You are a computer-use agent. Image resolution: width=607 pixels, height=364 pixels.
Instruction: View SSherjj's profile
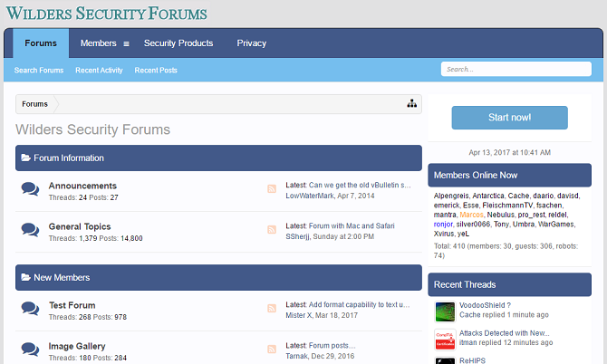297,236
